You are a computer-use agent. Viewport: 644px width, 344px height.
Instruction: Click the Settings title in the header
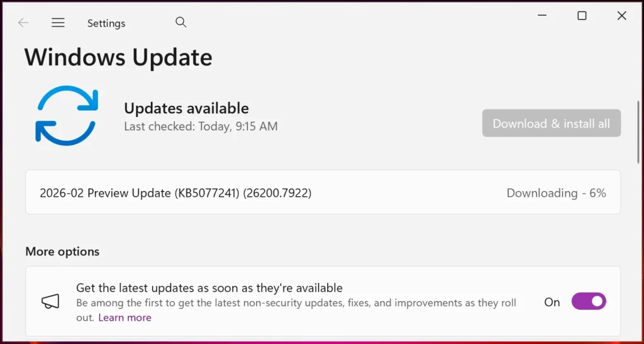coord(106,23)
